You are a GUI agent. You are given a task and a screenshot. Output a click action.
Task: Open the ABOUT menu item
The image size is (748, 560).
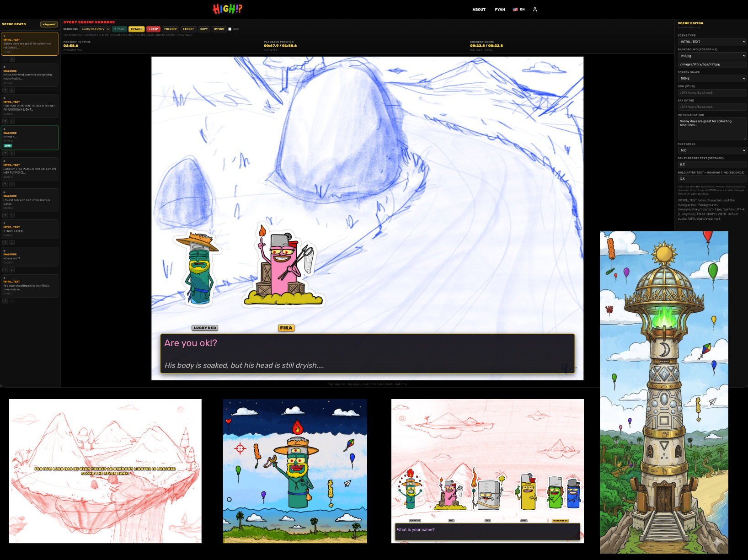click(x=479, y=9)
